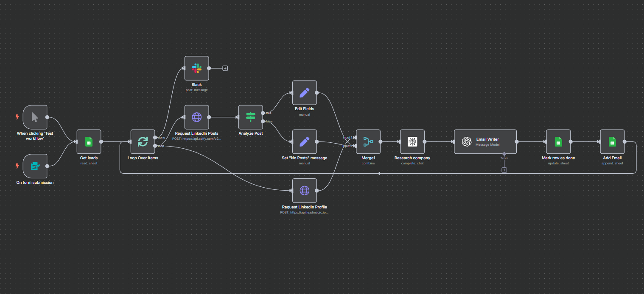Click the 'Request LinkedIn Profile' label text
644x294 pixels.
tap(304, 207)
